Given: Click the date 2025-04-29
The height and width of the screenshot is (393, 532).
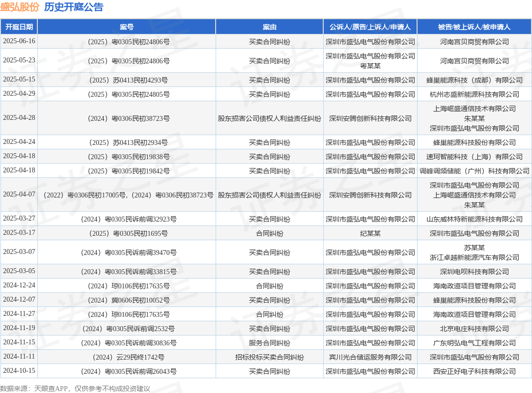Looking at the screenshot, I should (19, 93).
